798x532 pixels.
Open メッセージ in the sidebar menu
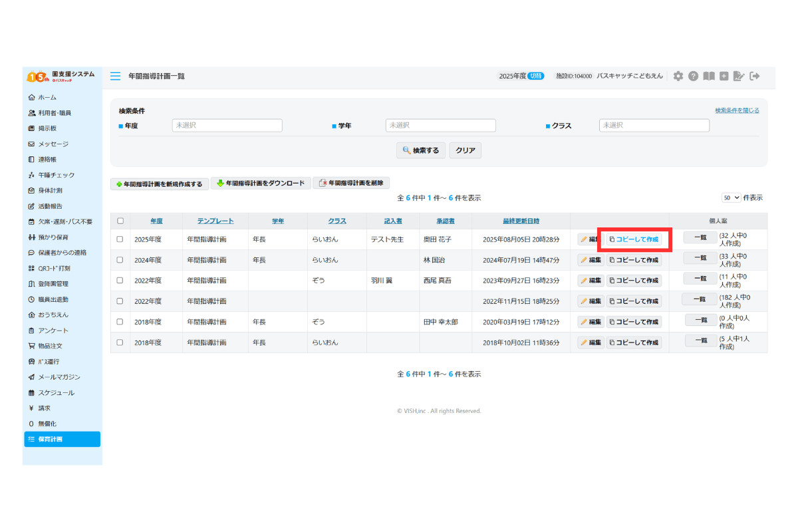[53, 144]
